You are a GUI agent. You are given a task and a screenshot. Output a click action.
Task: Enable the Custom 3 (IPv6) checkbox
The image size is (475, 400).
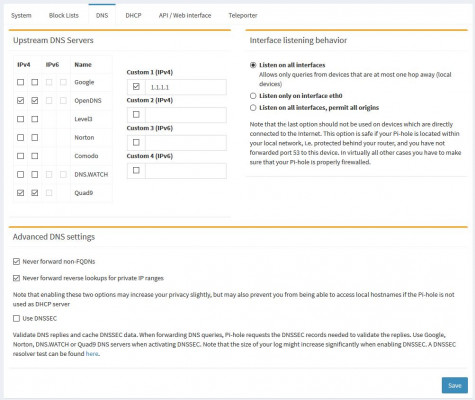pyautogui.click(x=136, y=142)
